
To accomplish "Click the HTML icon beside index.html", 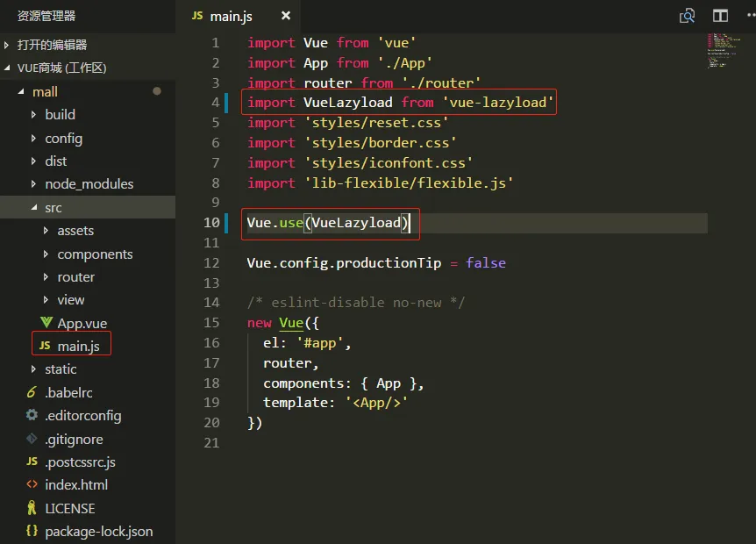I will (32, 484).
